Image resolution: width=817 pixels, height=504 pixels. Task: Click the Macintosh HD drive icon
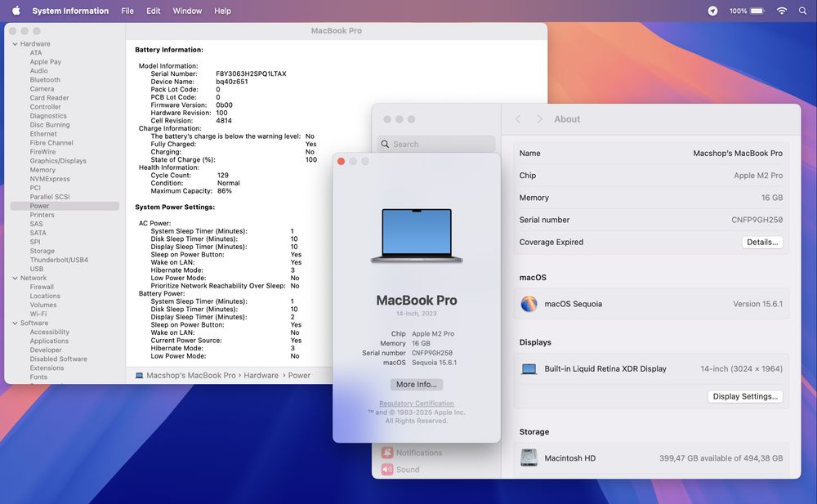point(529,457)
